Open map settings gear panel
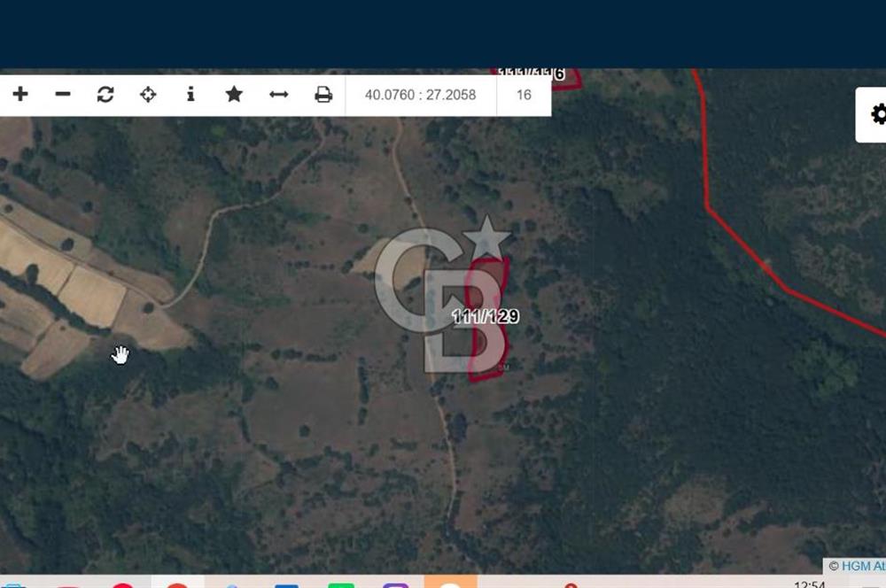 pyautogui.click(x=877, y=114)
